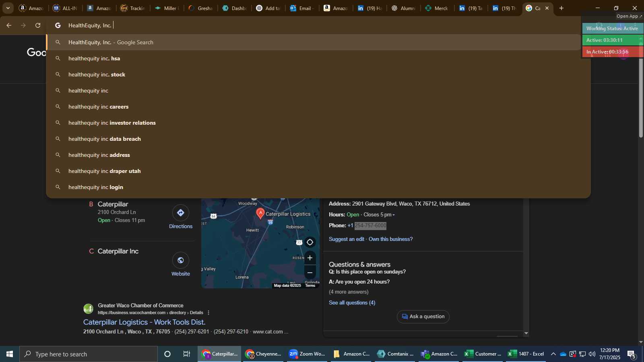Screen dimensions: 644x362
Task: Click the knowledge panel scroll-down arrow
Action: point(526,333)
